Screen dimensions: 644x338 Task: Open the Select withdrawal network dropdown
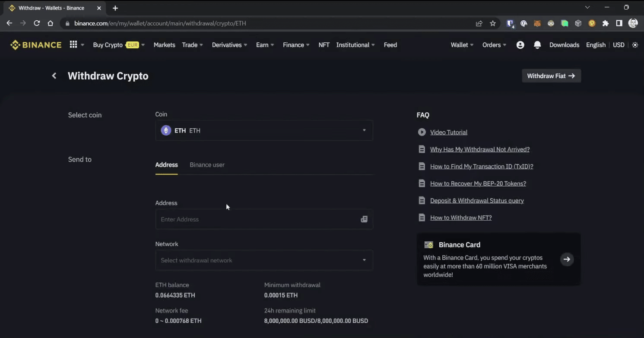264,260
